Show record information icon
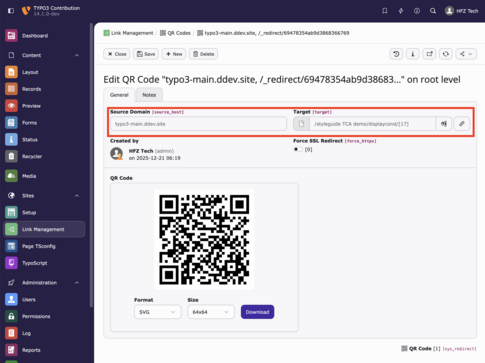The width and height of the screenshot is (485, 363). click(413, 54)
